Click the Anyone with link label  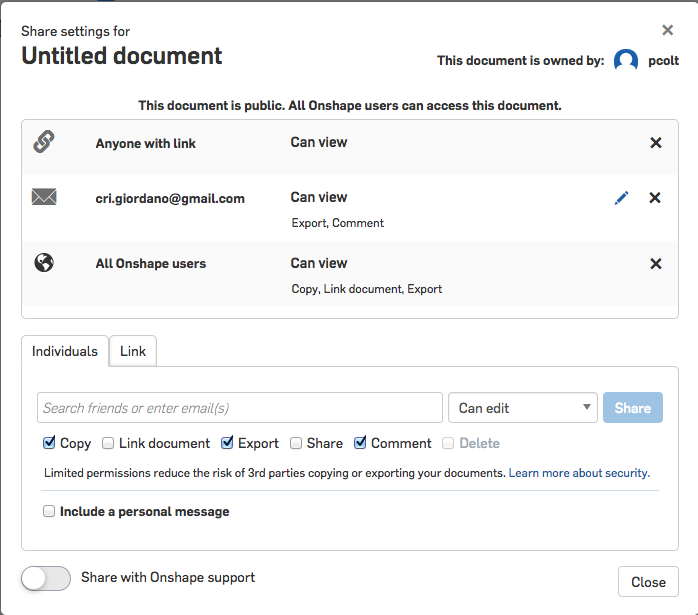pos(146,143)
